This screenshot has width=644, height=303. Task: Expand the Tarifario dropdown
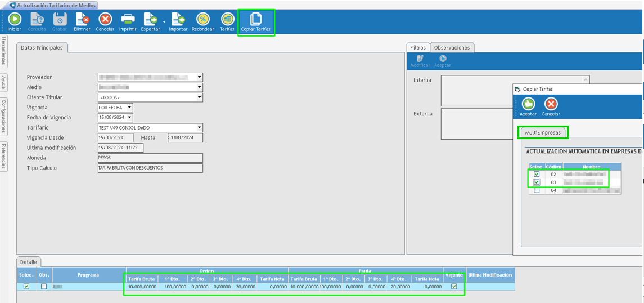click(200, 127)
